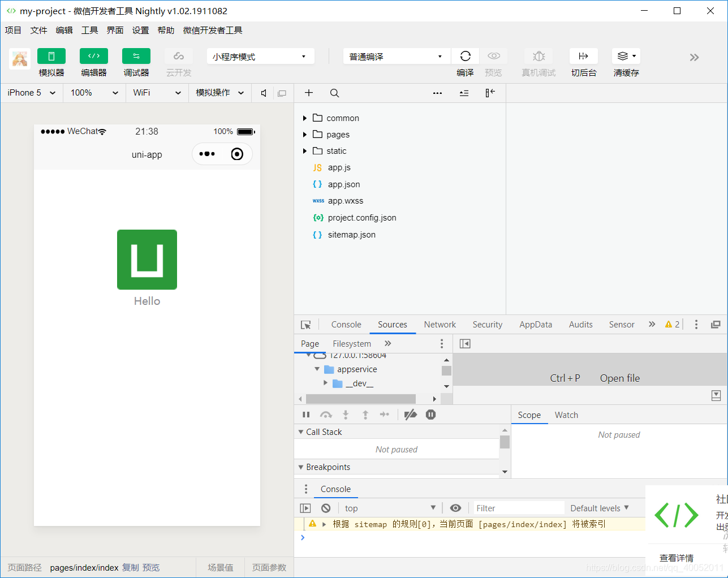The image size is (728, 578).
Task: Click the plus icon to add file
Action: (309, 93)
